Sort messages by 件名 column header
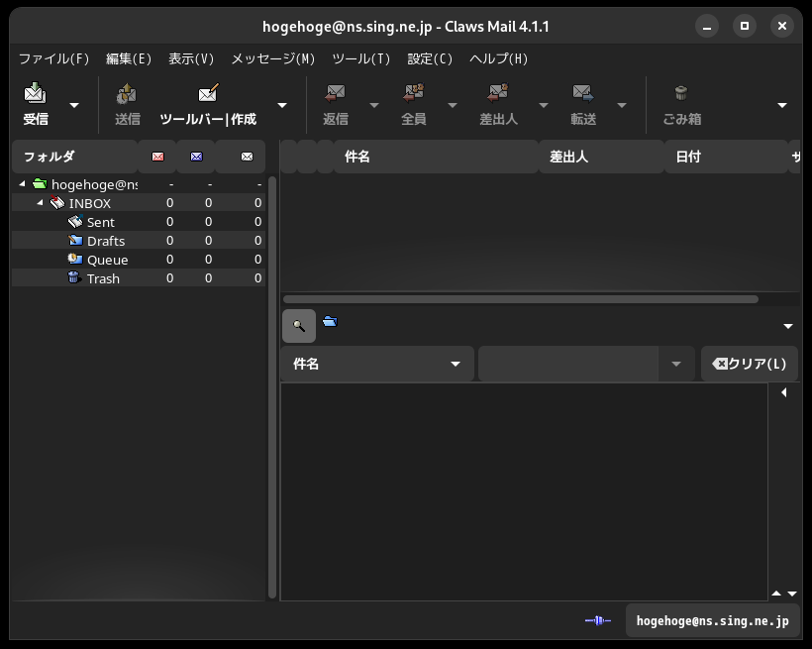 (436, 157)
